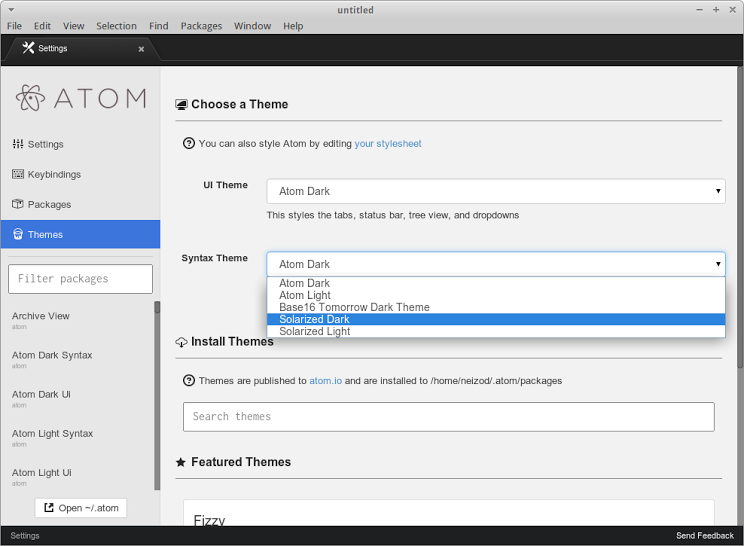Select the Atom Dark Ui package

coord(78,399)
